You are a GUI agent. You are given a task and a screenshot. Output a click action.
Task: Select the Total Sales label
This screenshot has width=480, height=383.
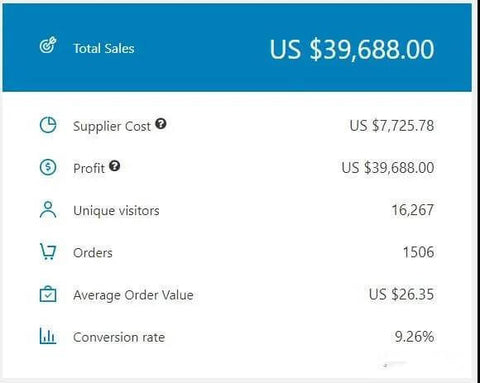[104, 49]
